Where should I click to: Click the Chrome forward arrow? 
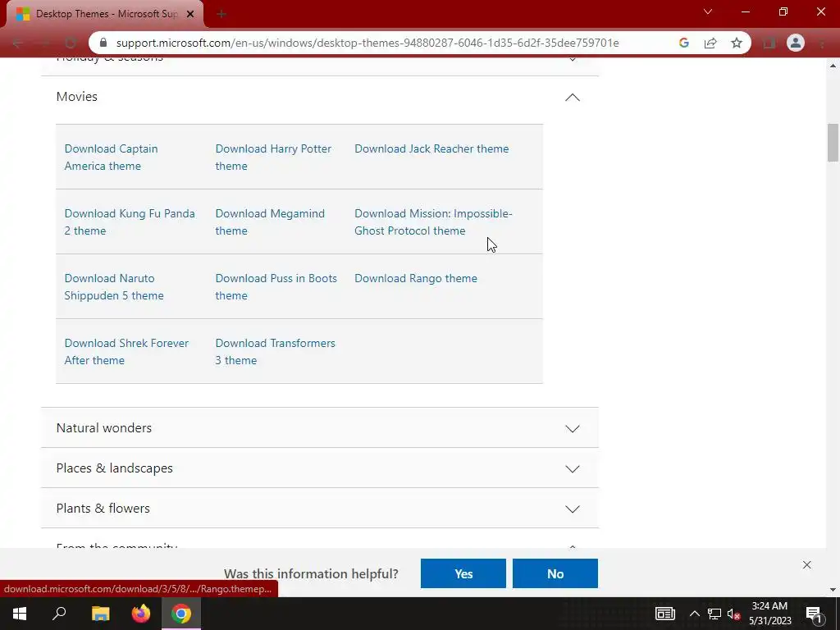tap(44, 43)
